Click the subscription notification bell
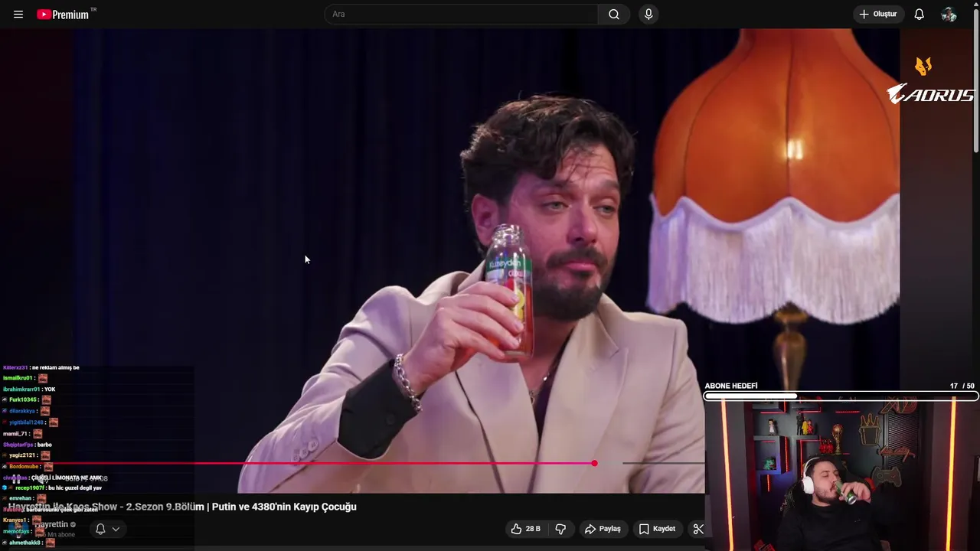 (x=100, y=529)
